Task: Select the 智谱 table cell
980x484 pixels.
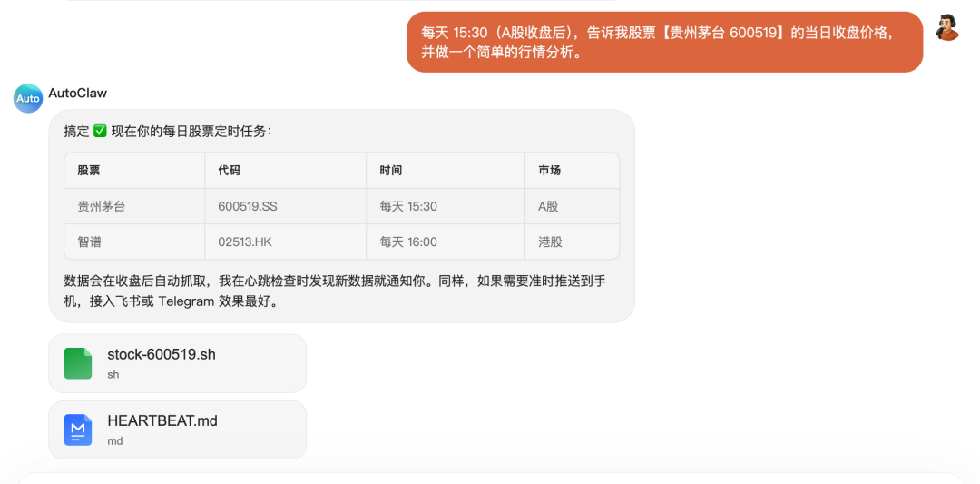Action: 89,242
